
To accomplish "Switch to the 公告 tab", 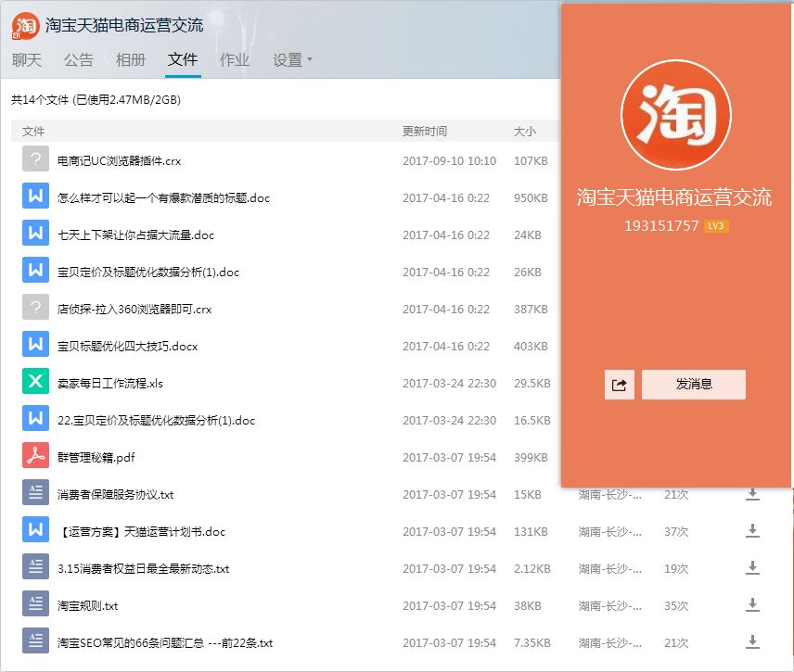I will [79, 60].
